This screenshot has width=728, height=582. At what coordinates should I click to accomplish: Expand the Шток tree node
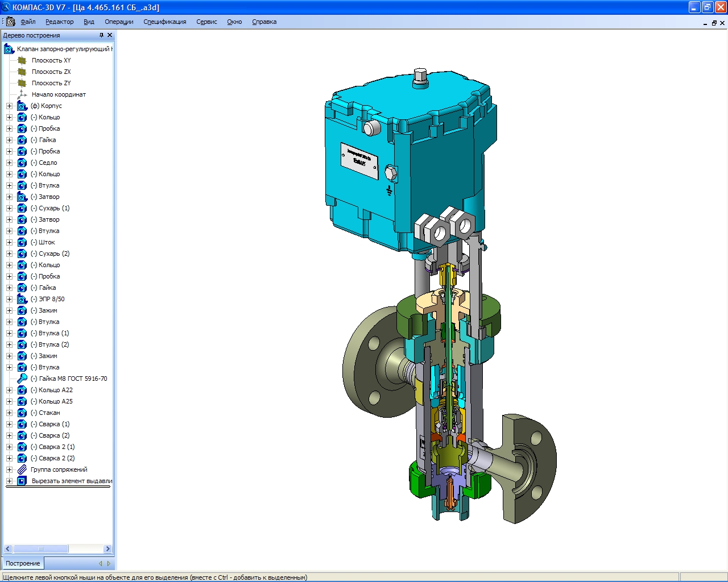(9, 242)
